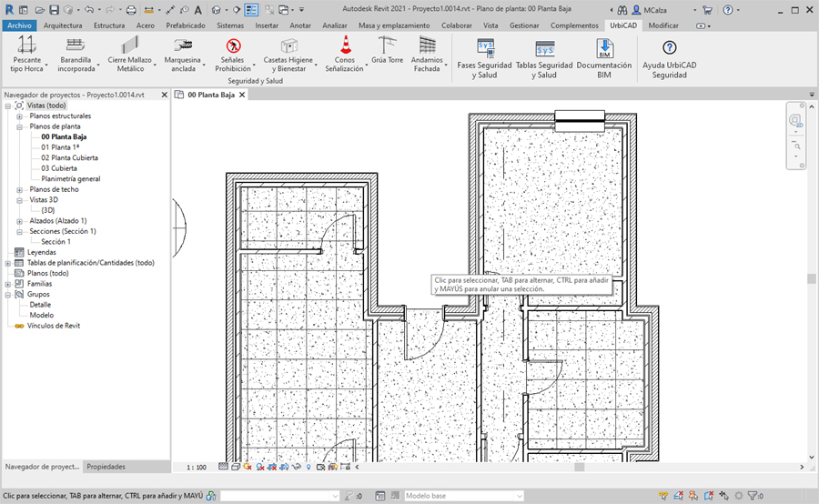Expand the Familias tree node
This screenshot has width=819, height=504.
[8, 284]
